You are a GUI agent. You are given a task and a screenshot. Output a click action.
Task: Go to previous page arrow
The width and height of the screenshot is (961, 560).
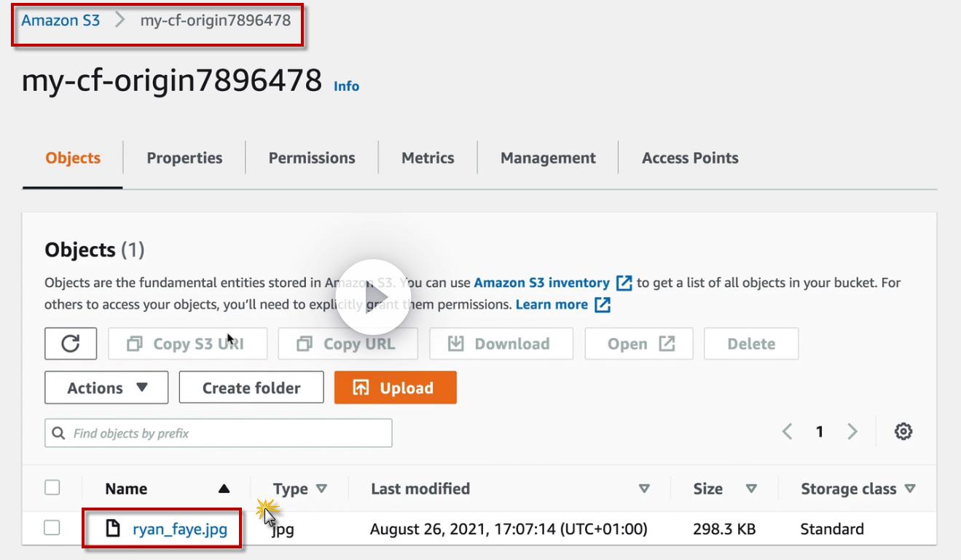(x=787, y=432)
